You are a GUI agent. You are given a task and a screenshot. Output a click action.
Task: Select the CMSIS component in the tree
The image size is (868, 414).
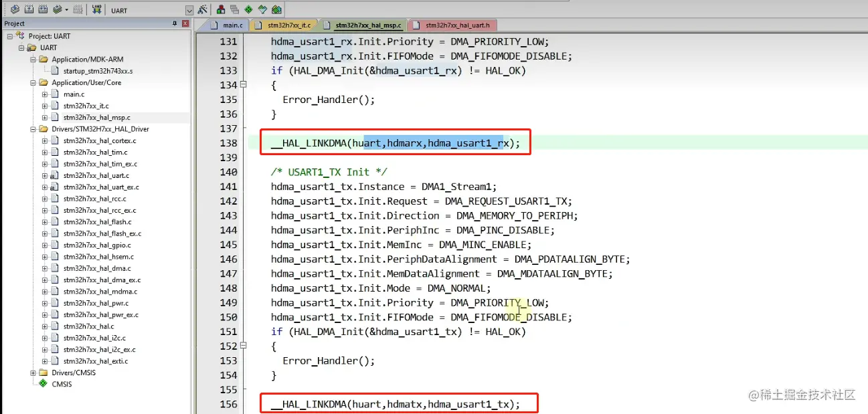coord(61,385)
